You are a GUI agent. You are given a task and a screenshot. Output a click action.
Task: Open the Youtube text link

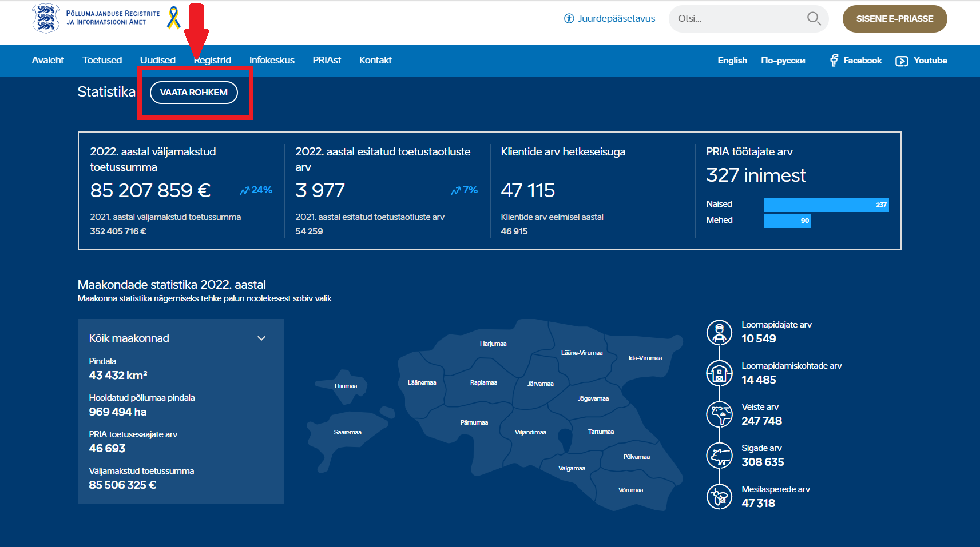pyautogui.click(x=930, y=61)
